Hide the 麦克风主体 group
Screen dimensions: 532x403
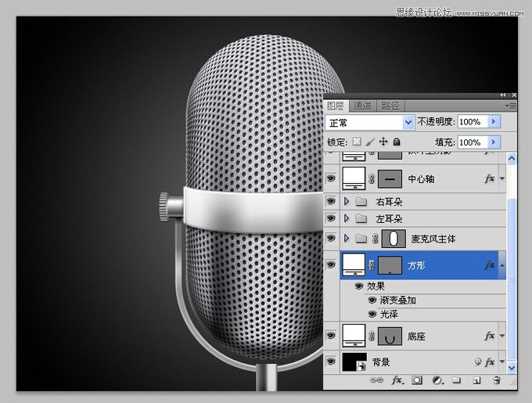coord(331,238)
